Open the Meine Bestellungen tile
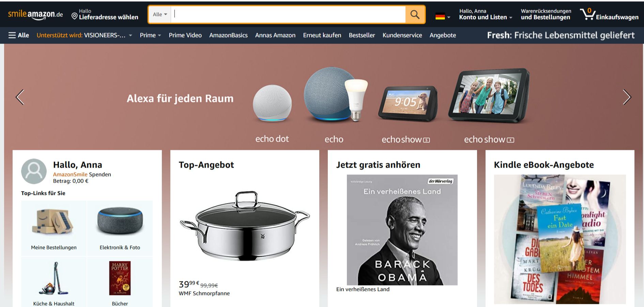This screenshot has height=307, width=644. click(x=54, y=228)
